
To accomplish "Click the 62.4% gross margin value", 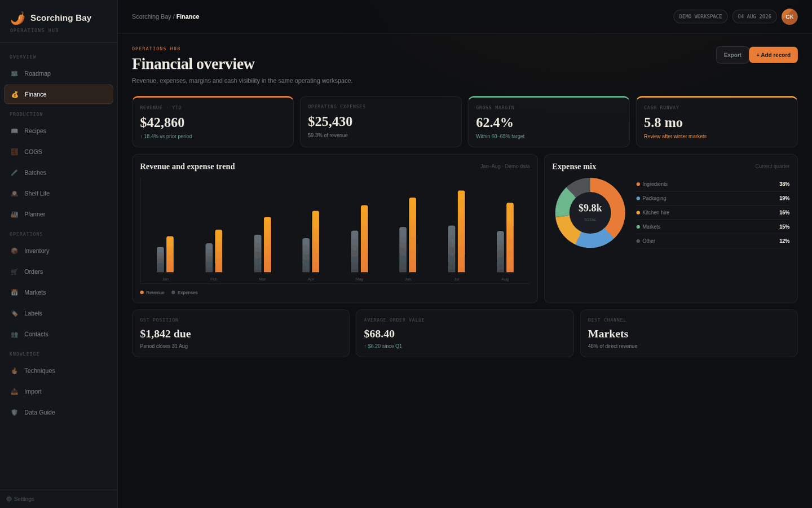I will [x=495, y=122].
